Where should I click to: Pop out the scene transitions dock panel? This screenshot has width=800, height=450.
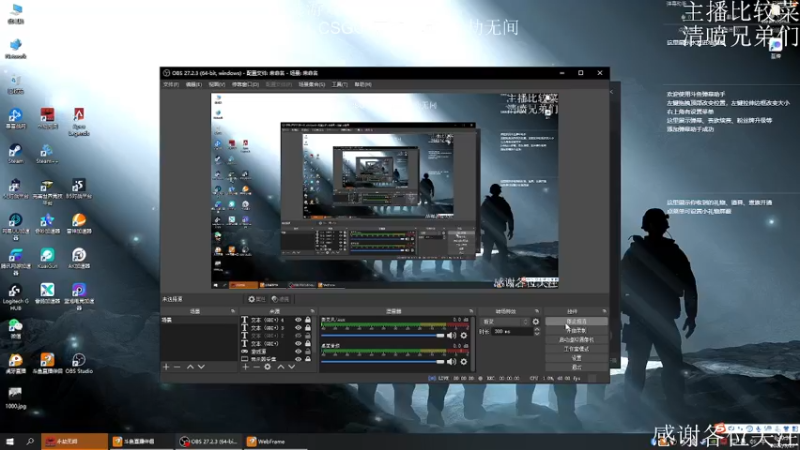[x=537, y=311]
